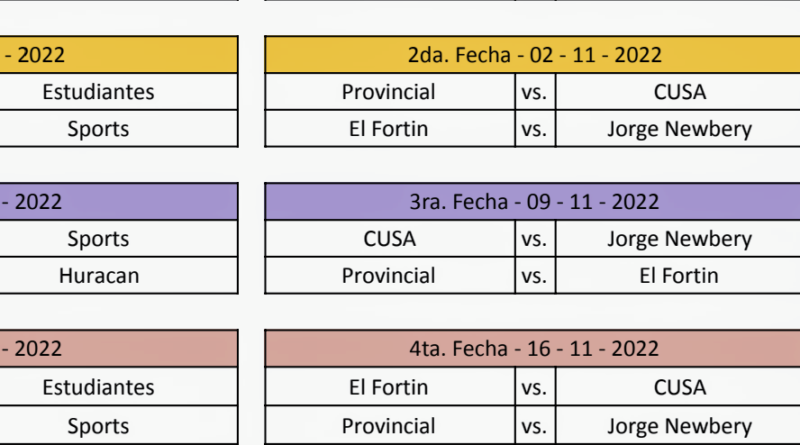Select El Fortin in the 4ta. Fecha table
The image size is (800, 445).
pyautogui.click(x=389, y=387)
